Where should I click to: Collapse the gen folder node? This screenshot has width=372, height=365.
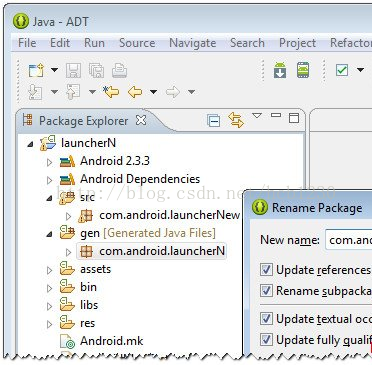[49, 234]
